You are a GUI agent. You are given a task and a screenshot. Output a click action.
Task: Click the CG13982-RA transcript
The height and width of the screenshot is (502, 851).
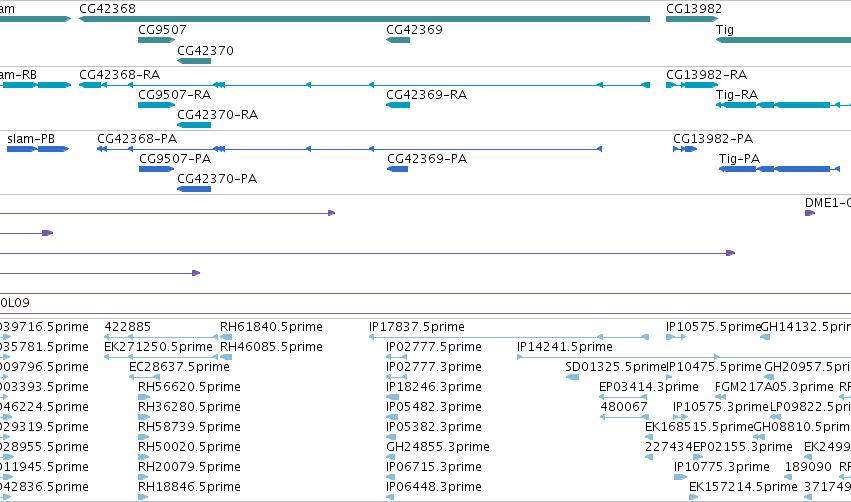[692, 85]
